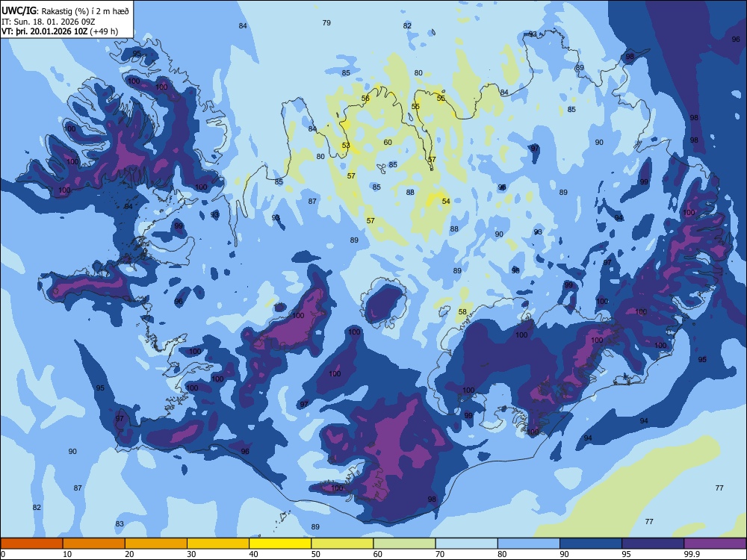Click the '54' humidity value on the map

[446, 201]
